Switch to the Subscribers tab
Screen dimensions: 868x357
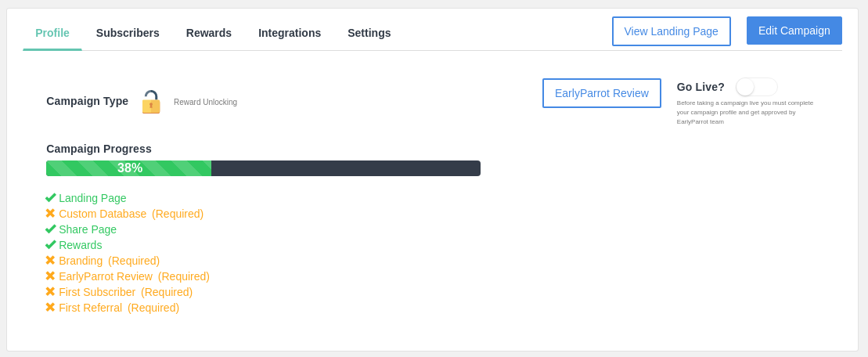pos(128,33)
